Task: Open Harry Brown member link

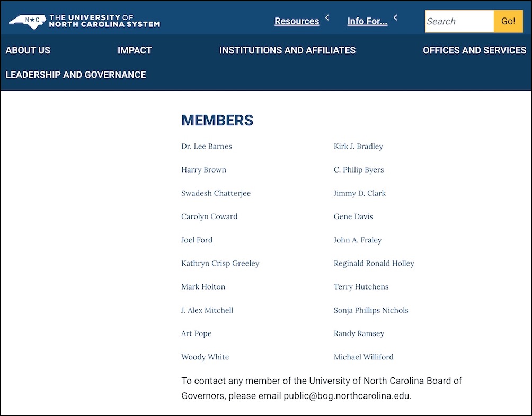Action: [x=203, y=170]
